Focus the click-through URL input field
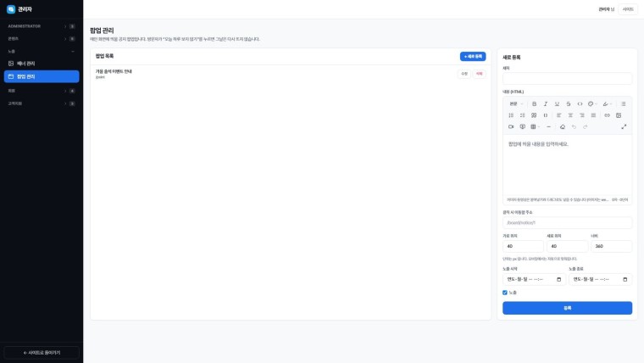Viewport: 644px width, 363px height. pyautogui.click(x=567, y=223)
